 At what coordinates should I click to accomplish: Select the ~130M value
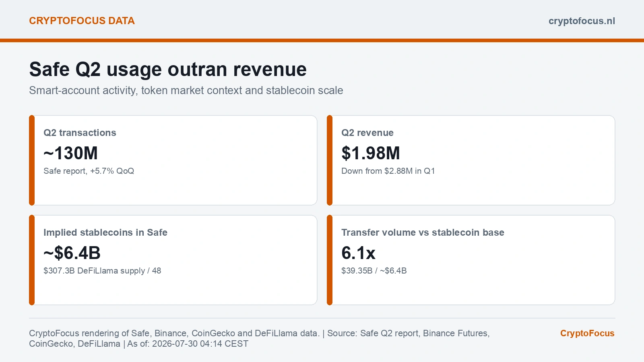(x=71, y=153)
